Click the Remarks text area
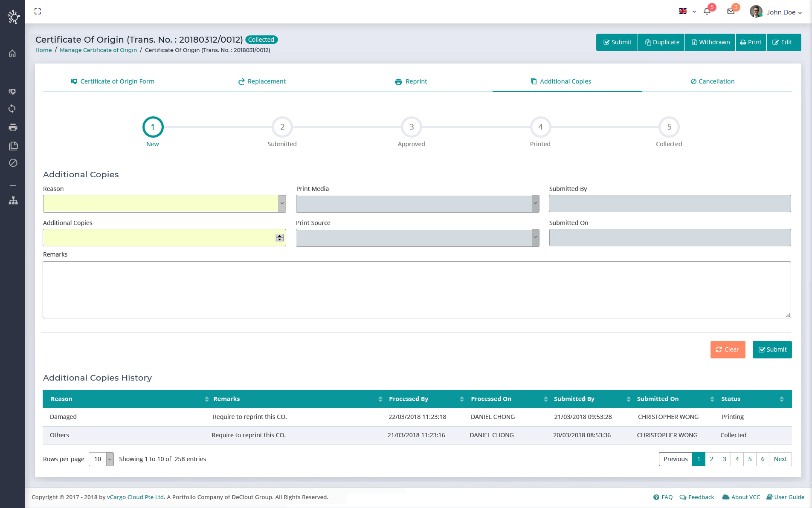812x508 pixels. coord(417,290)
